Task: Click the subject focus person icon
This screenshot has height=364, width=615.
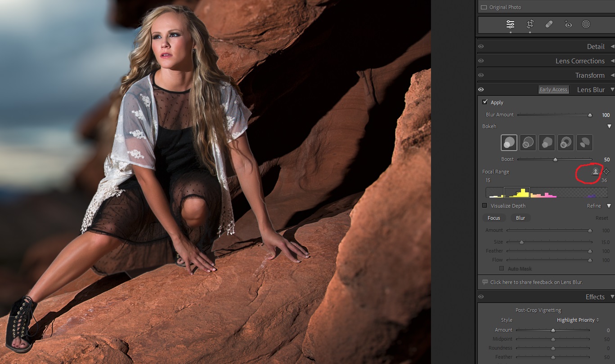Action: click(x=596, y=171)
